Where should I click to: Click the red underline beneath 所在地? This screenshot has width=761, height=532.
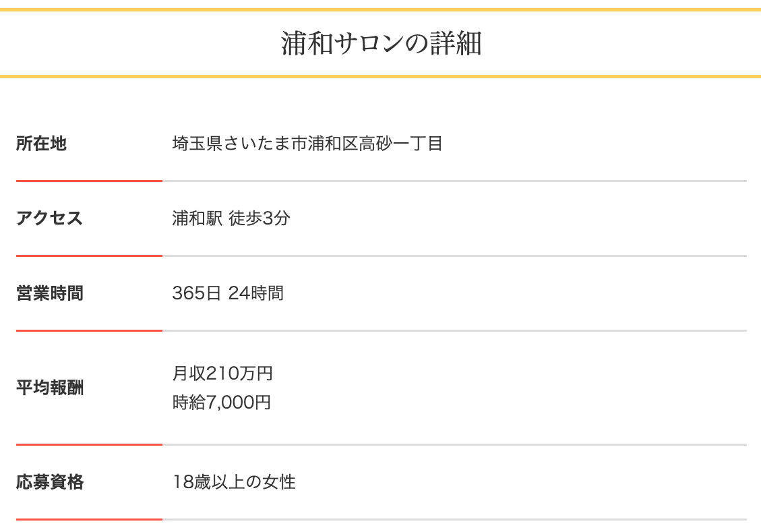(89, 181)
